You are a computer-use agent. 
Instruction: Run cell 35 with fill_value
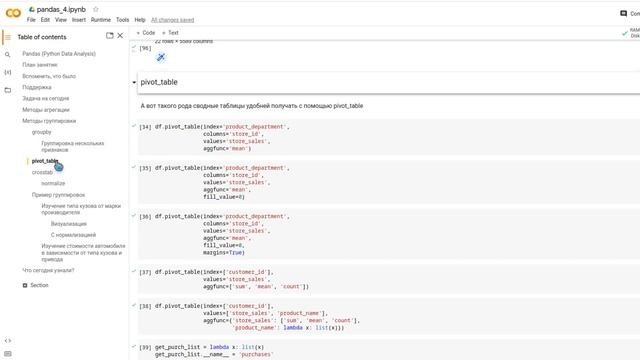145,168
